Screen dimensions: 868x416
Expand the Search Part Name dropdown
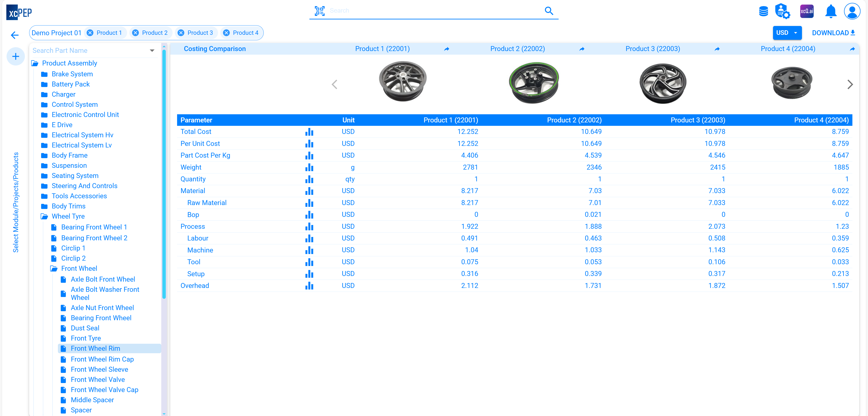[x=152, y=51]
